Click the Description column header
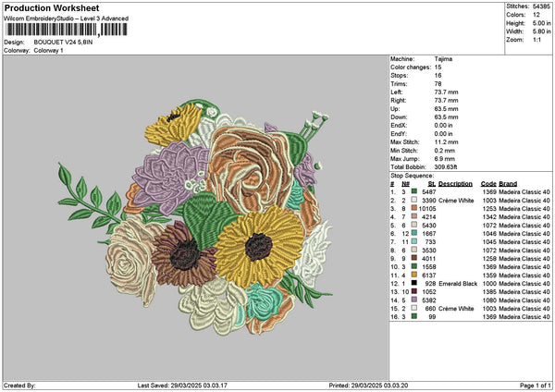Screen dimensions: 555x392 click(x=455, y=184)
